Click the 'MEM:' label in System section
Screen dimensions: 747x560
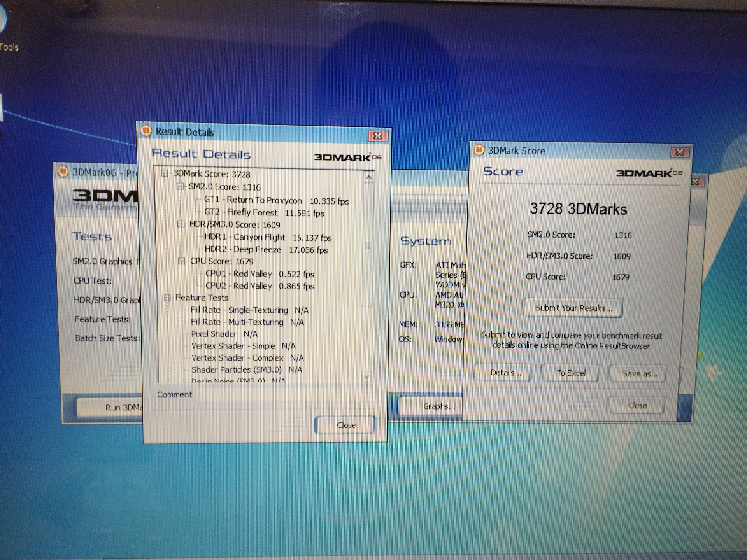409,324
